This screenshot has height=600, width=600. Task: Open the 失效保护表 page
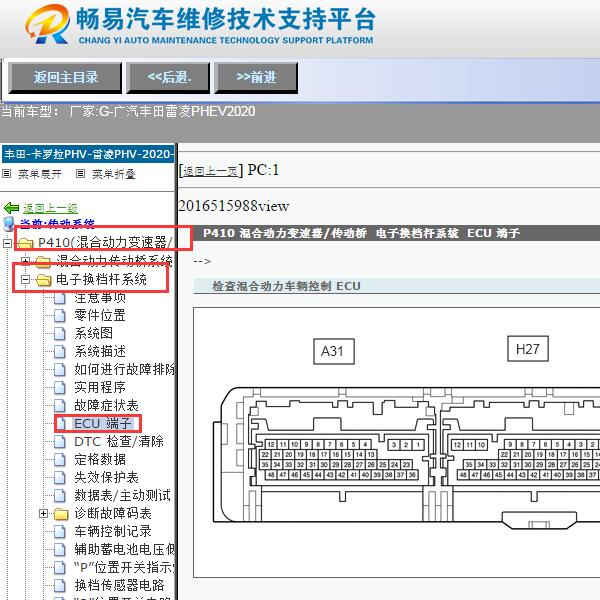tap(106, 477)
